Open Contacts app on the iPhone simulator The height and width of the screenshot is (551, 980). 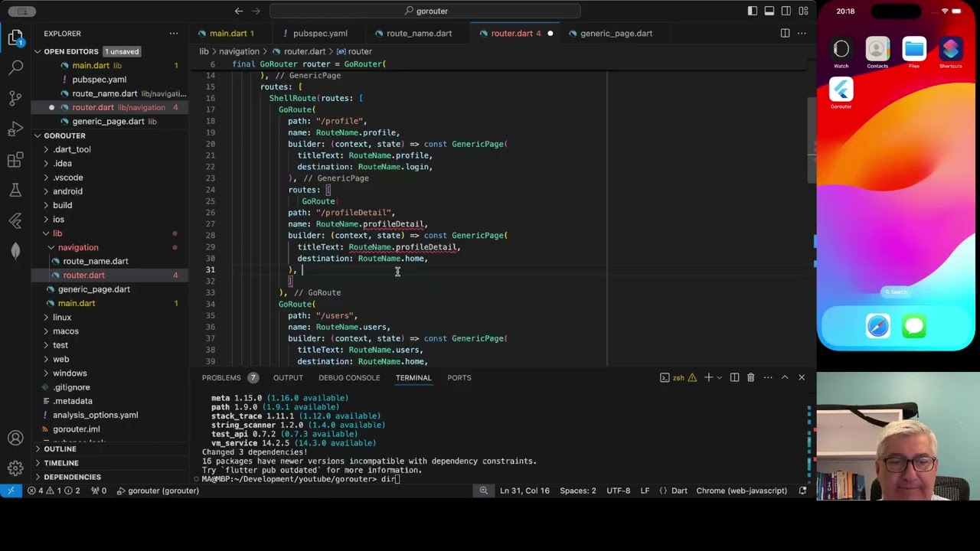(877, 54)
